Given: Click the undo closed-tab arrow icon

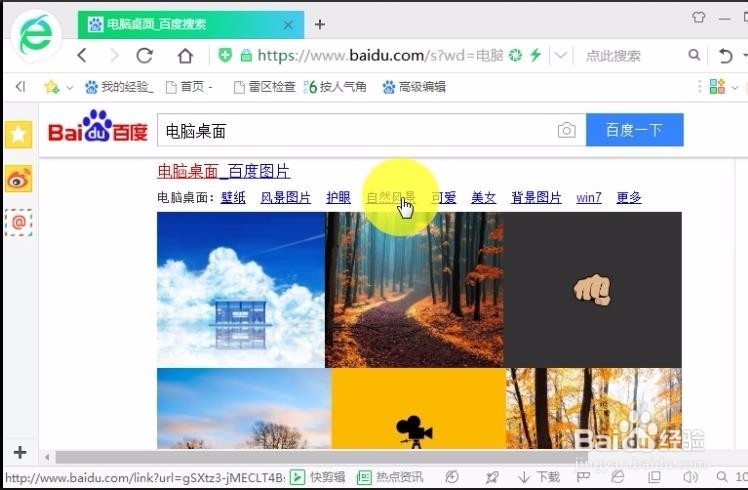Looking at the screenshot, I should 725,56.
